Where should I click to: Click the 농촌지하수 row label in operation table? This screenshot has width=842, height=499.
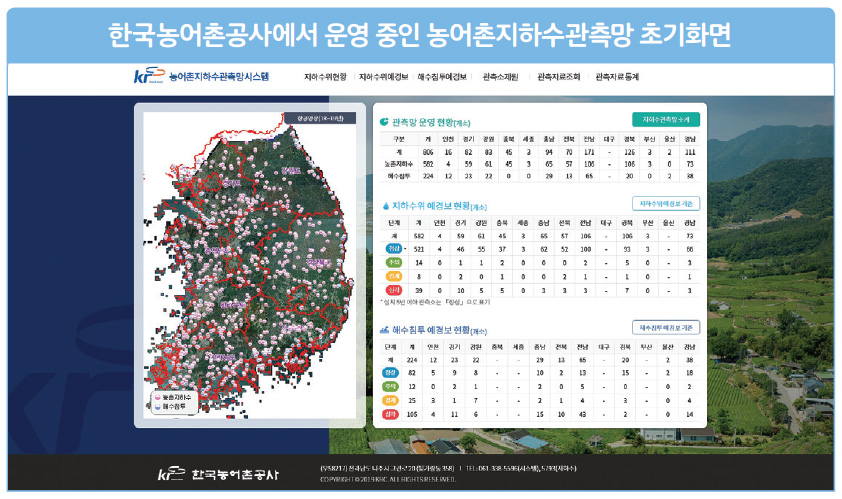click(x=398, y=164)
